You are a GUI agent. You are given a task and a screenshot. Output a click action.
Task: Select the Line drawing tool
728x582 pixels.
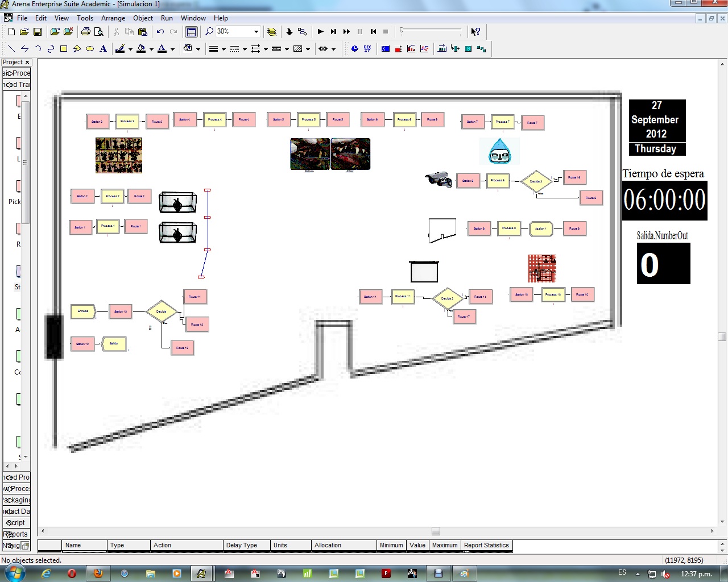pos(11,49)
